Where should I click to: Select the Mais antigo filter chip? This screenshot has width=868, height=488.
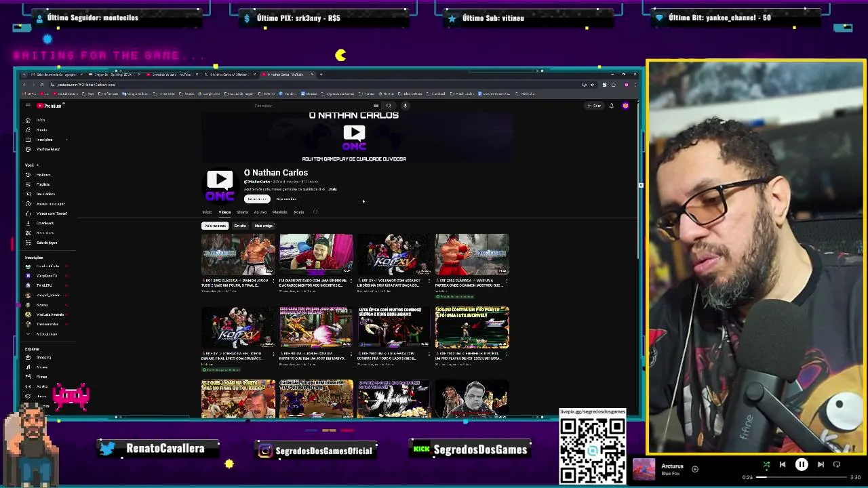[x=263, y=226]
